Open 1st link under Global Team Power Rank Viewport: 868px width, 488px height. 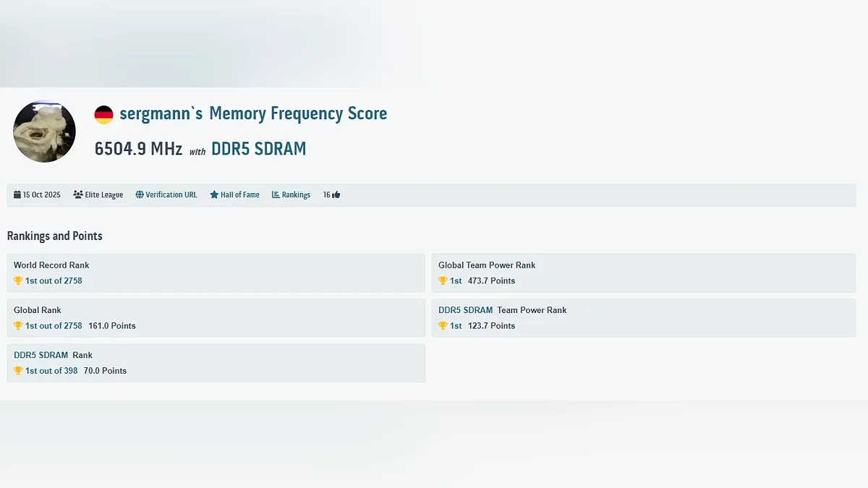coord(456,281)
